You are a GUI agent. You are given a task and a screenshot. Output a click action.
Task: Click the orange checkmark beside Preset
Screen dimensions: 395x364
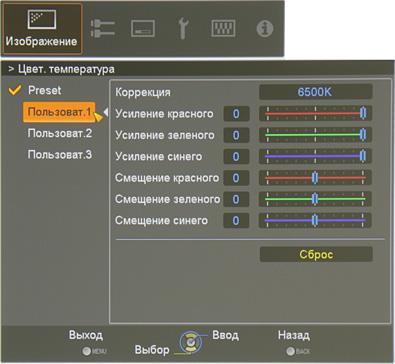(15, 90)
